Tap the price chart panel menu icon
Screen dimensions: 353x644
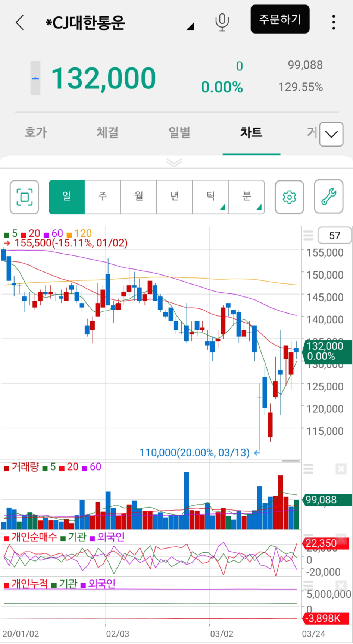308,236
